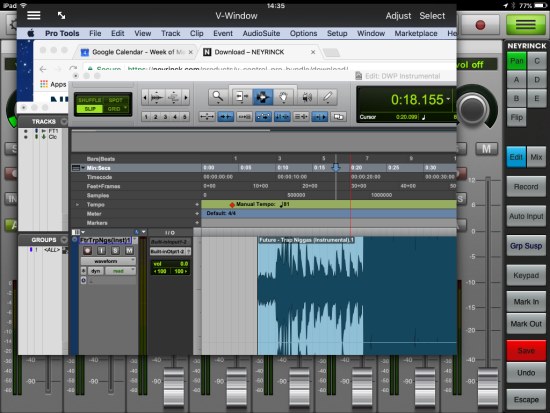Screen dimensions: 550x413
Task: Mute the FtrTrpNgs track
Action: click(129, 251)
